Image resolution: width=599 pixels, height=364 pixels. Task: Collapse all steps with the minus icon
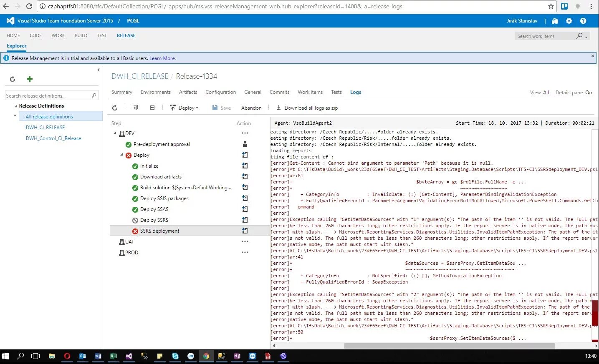click(x=152, y=108)
